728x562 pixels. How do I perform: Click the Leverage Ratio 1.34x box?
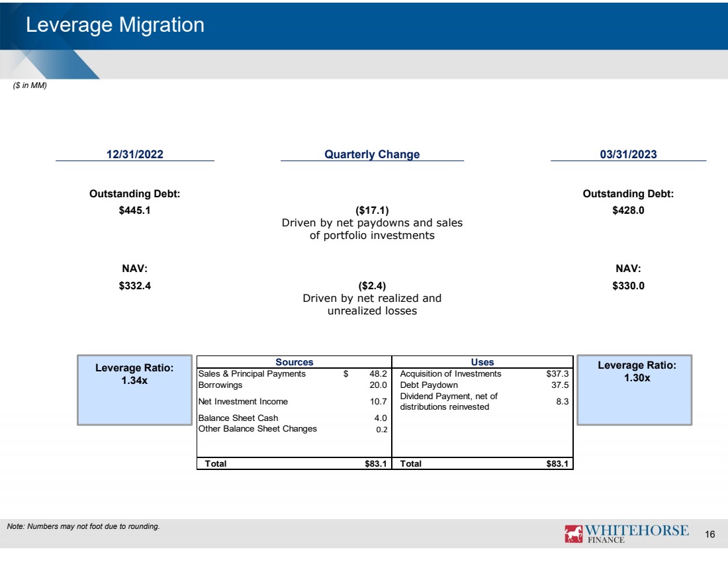click(x=135, y=389)
